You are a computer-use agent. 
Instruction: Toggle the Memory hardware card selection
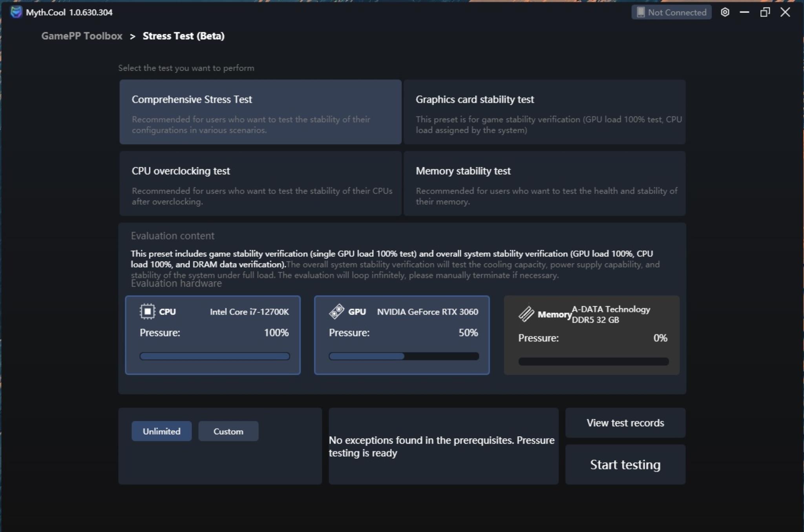[x=592, y=335]
